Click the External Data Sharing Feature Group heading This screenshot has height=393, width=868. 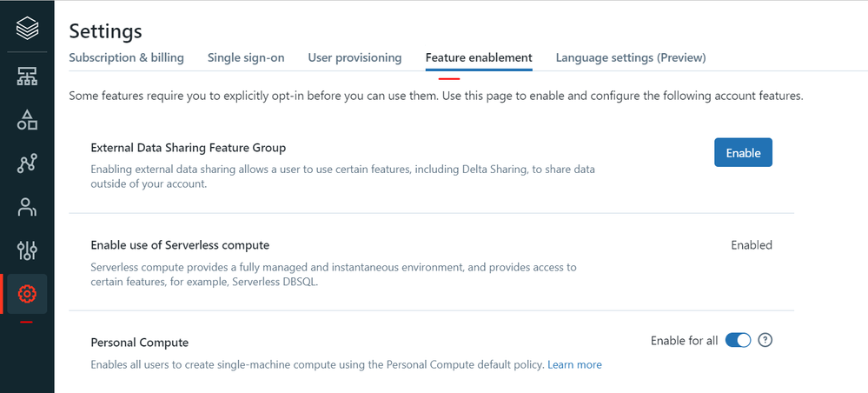tap(189, 148)
